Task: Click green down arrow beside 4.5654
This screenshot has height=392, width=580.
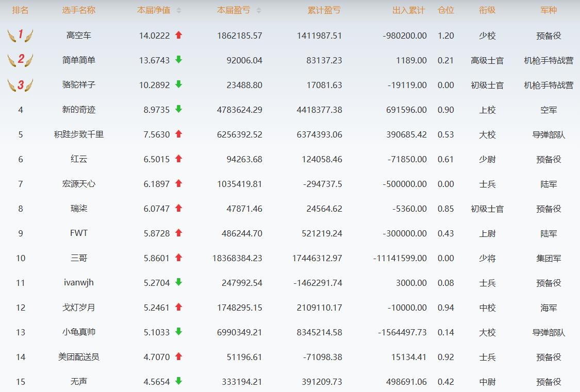Action: coord(179,381)
